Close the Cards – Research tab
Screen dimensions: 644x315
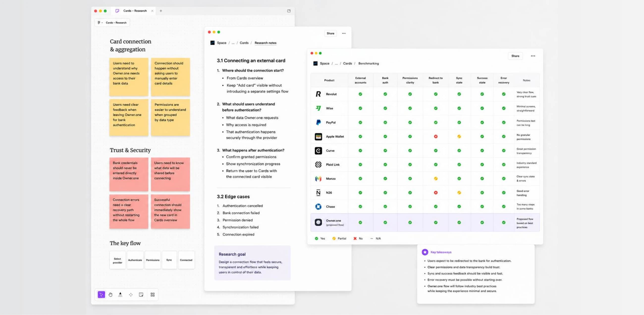(152, 11)
